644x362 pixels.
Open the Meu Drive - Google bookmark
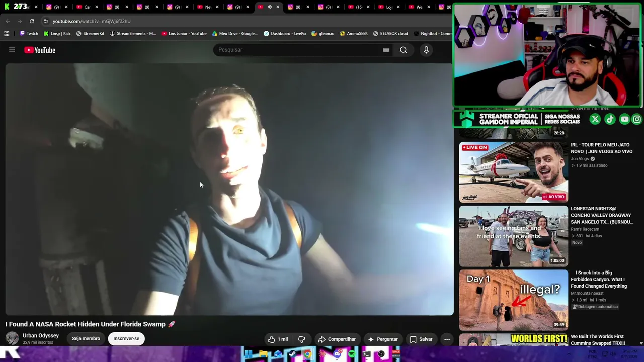pos(234,34)
